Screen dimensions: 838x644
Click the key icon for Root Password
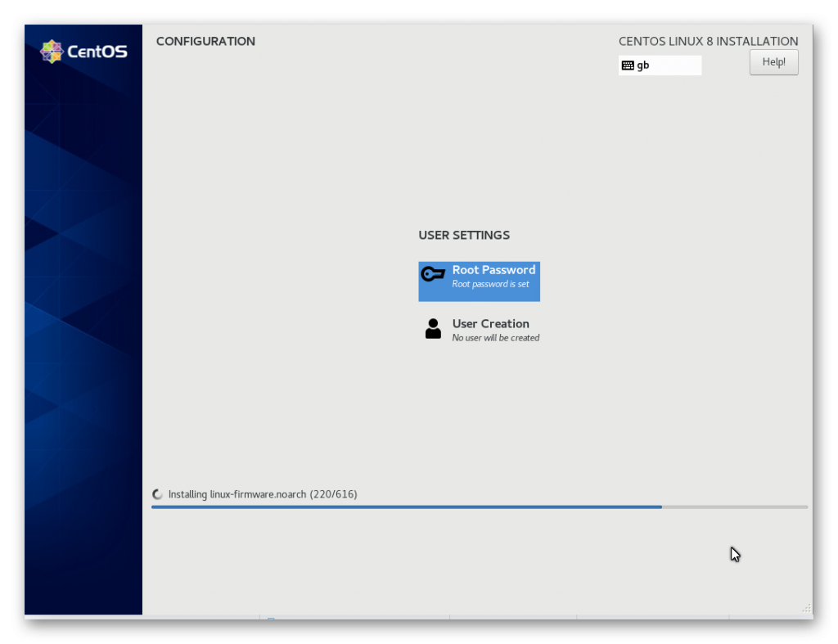point(432,274)
